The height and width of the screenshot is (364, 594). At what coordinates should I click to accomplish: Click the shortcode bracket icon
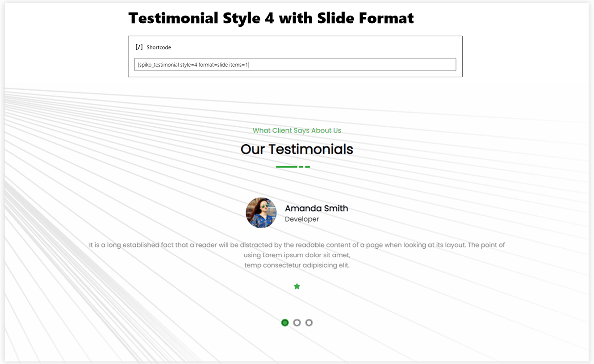click(139, 47)
